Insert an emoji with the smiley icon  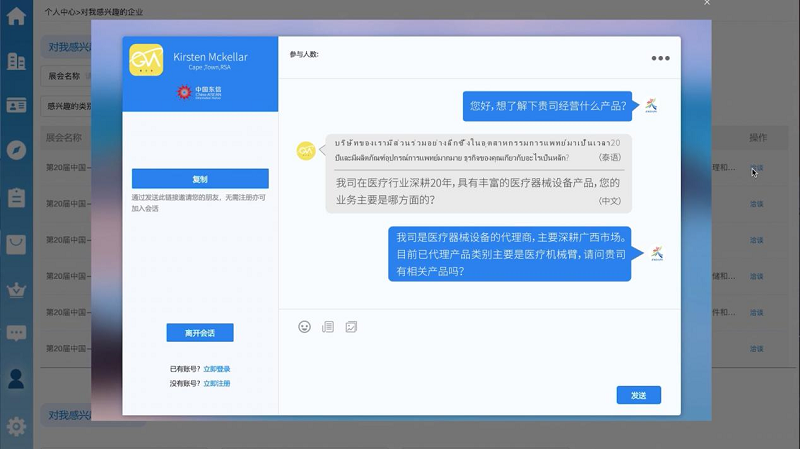[x=305, y=327]
